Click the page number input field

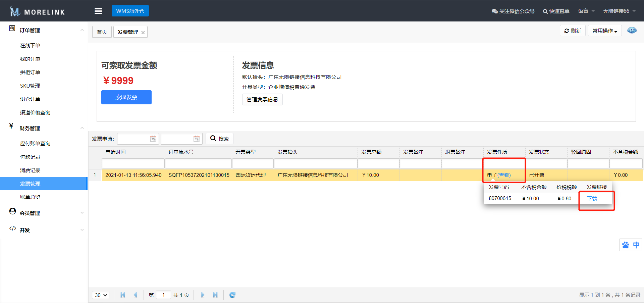(x=164, y=295)
